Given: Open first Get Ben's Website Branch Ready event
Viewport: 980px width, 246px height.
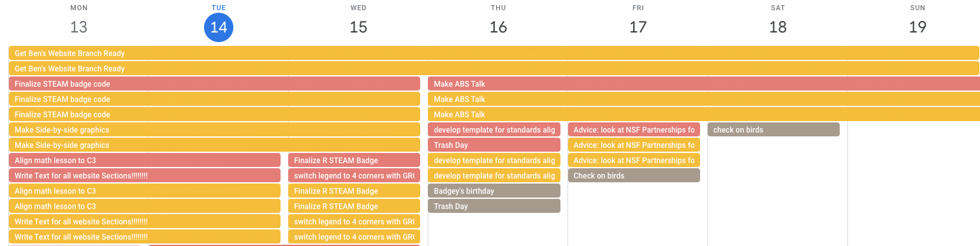Looking at the screenshot, I should (x=494, y=53).
